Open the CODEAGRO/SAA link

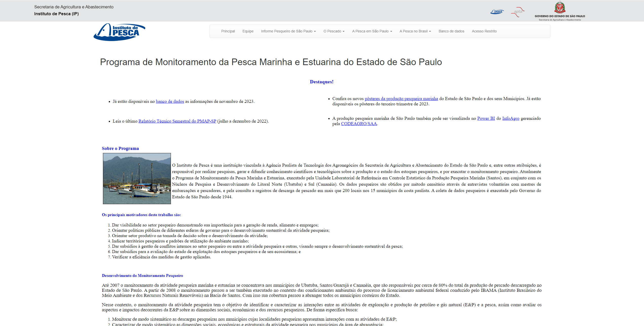(x=359, y=124)
